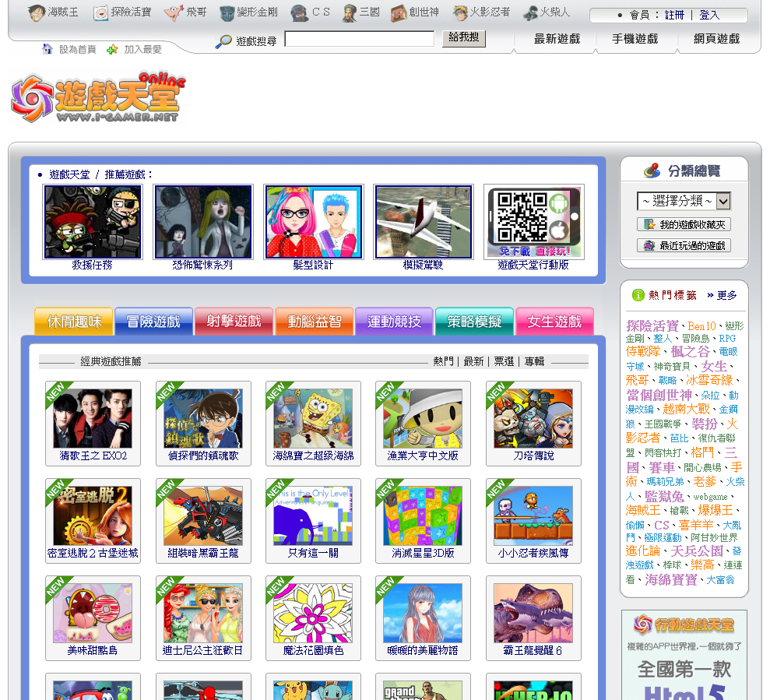The image size is (770, 700).
Task: Sort recommendations by 票選
Action: pos(504,361)
